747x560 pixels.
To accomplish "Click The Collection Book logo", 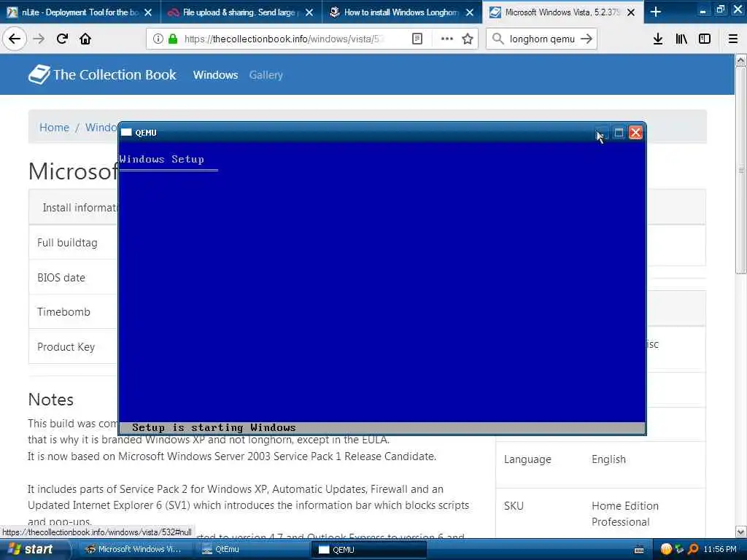I will tap(102, 74).
